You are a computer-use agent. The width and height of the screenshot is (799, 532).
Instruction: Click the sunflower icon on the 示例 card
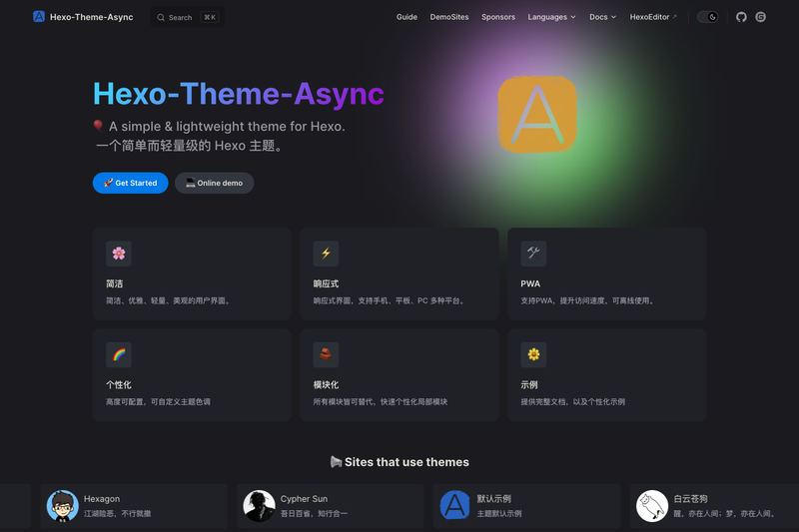533,355
